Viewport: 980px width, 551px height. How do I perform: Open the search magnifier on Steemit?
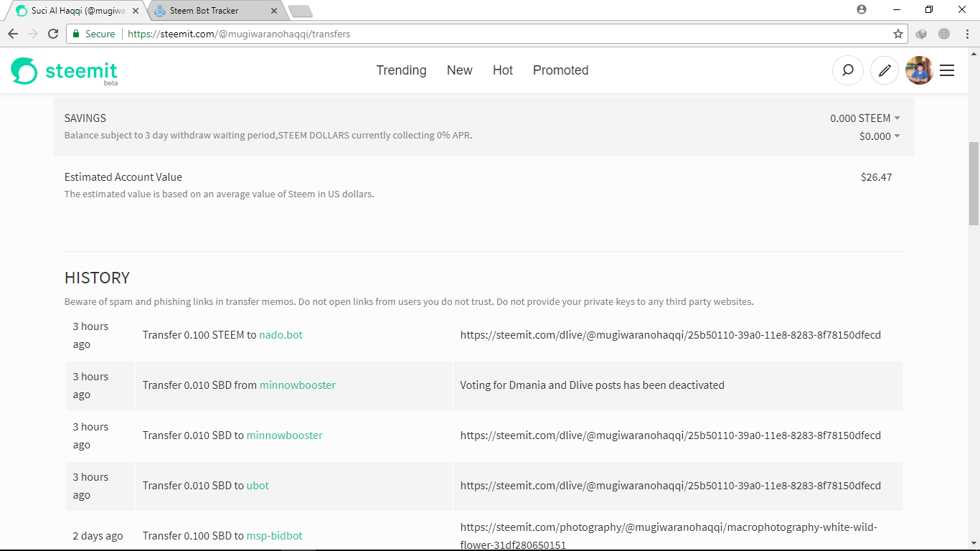(x=848, y=70)
